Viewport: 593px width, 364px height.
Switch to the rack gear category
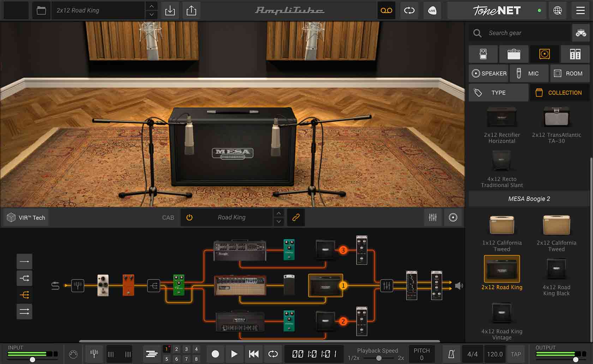pyautogui.click(x=575, y=54)
